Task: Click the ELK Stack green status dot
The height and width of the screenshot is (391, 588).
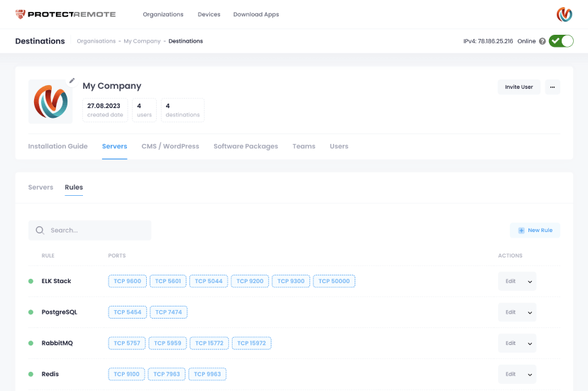Action: pos(30,281)
